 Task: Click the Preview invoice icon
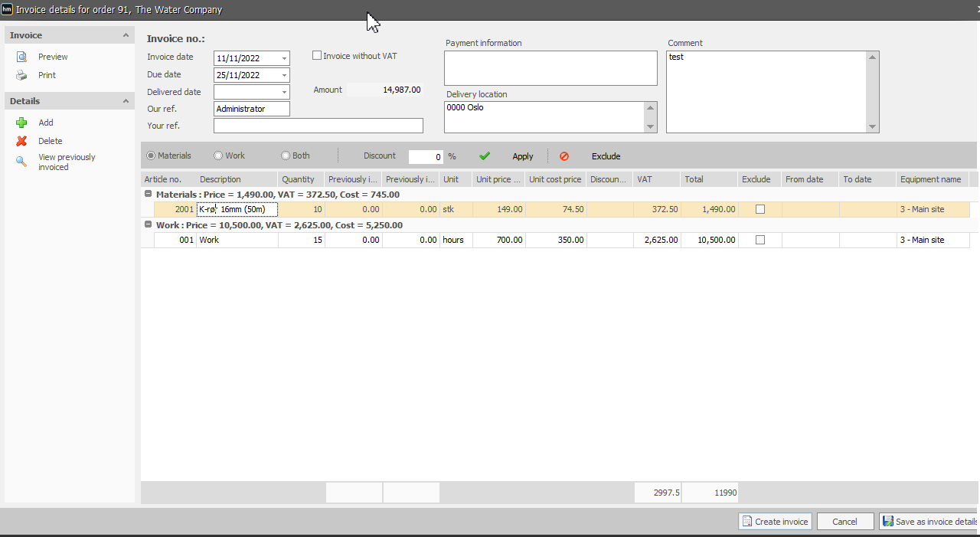coord(21,57)
